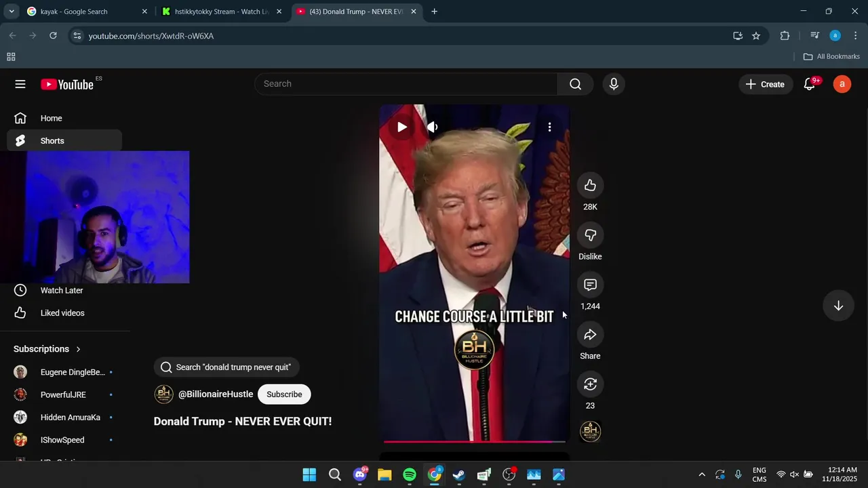Search "donald trump never quit" suggestion
868x488 pixels.
[x=226, y=367]
